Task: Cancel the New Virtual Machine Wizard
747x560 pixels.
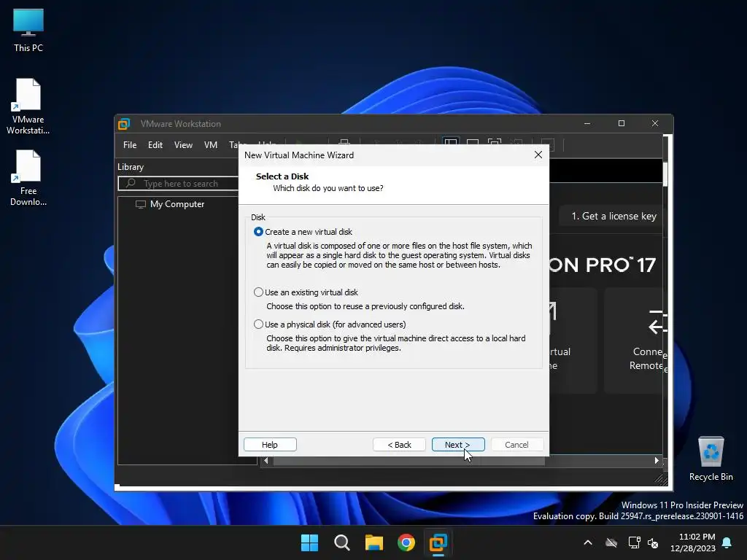Action: pyautogui.click(x=516, y=444)
